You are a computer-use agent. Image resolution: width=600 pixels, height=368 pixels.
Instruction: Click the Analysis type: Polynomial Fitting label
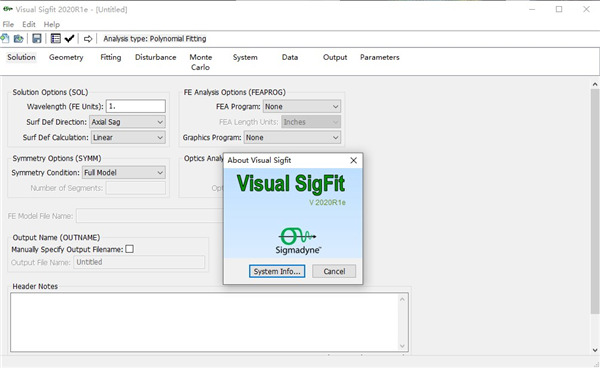[x=155, y=39]
